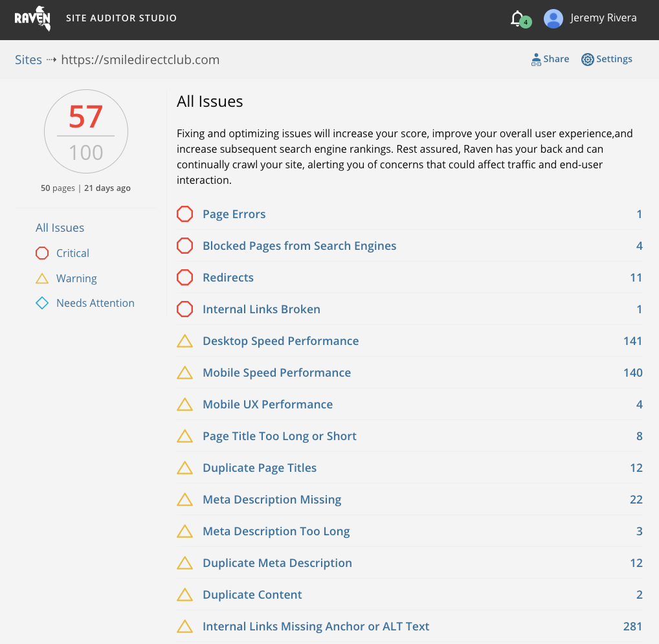Open Redirects issue

tap(229, 278)
